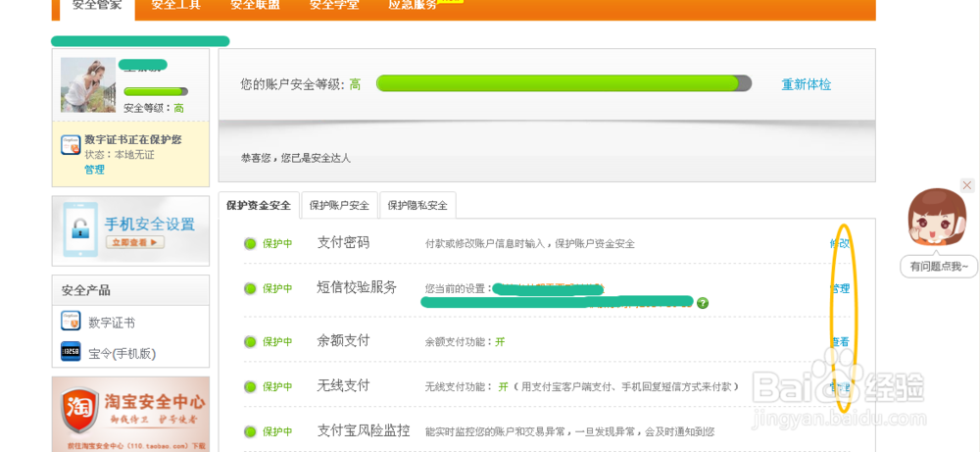
Task: Open the 安全工具 navigation item
Action: click(x=176, y=6)
